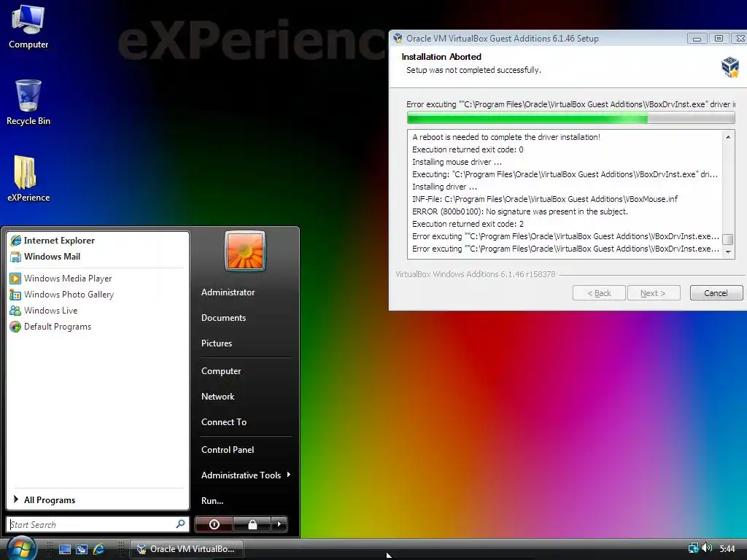Open Connect To
The image size is (747, 560).
(x=224, y=422)
